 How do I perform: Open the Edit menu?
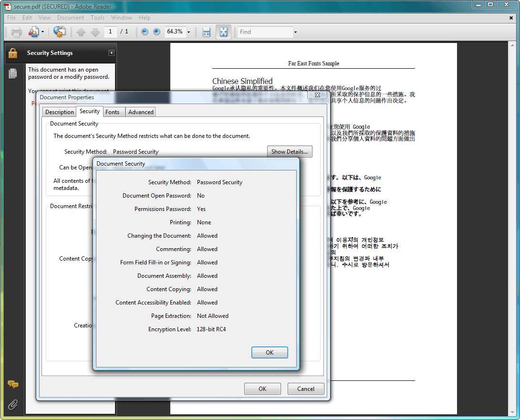(27, 18)
